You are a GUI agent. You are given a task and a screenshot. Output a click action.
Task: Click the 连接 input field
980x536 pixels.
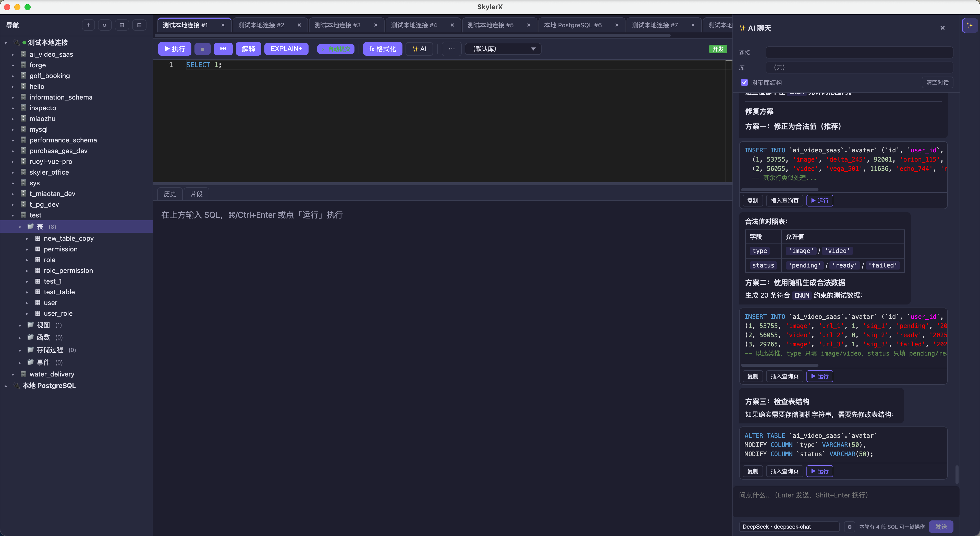click(x=859, y=53)
